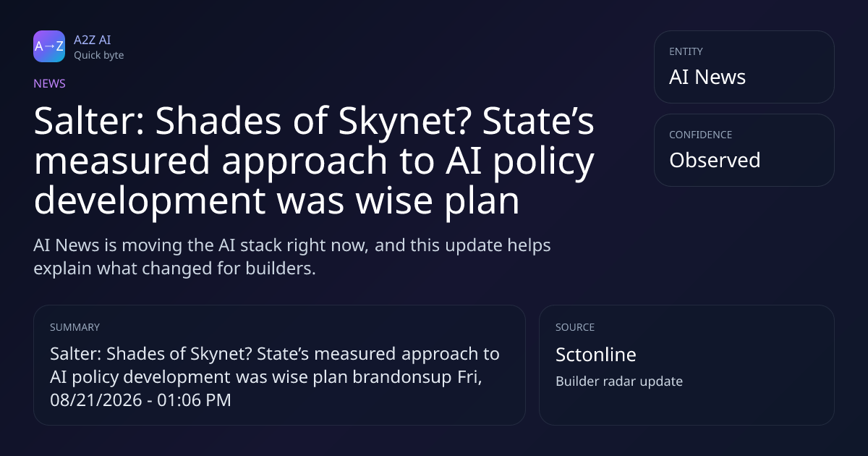
Task: Click the SUMMARY heading label
Action: click(x=75, y=327)
